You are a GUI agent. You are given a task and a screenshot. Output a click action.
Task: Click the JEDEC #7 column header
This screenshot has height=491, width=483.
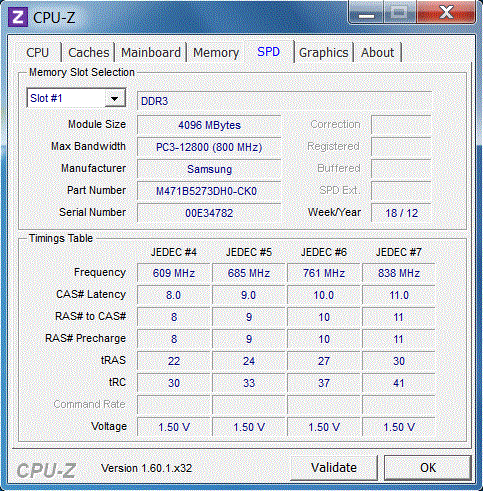399,252
